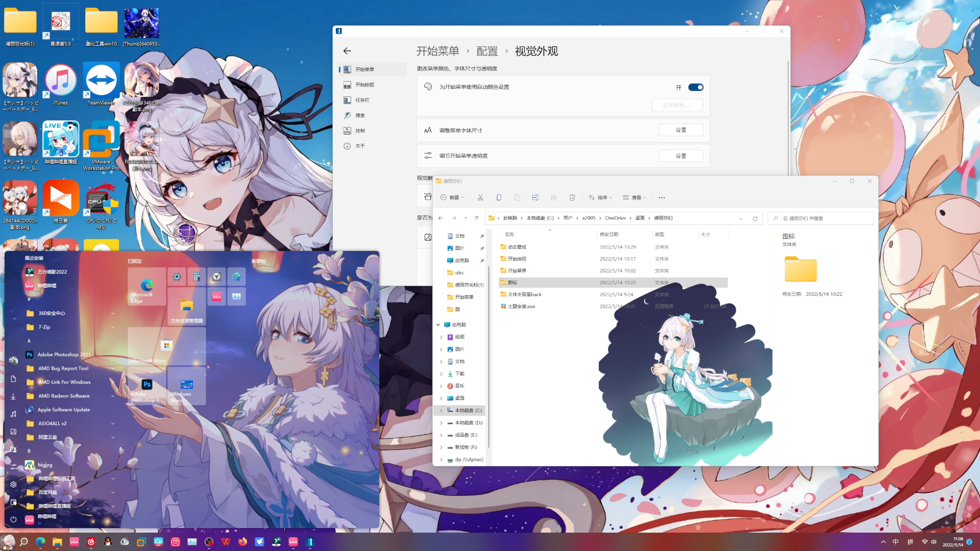
Task: Open the 查看 view dropdown
Action: click(634, 197)
